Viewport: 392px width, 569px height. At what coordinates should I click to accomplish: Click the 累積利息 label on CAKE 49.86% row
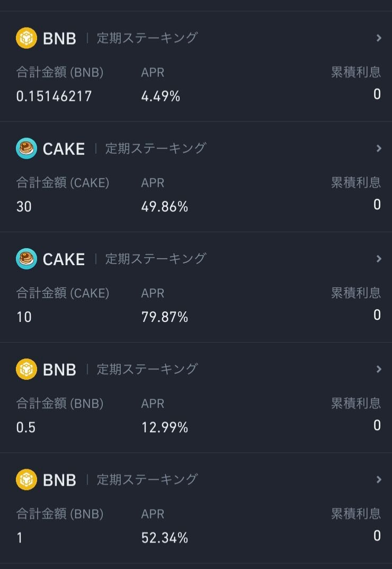(356, 182)
